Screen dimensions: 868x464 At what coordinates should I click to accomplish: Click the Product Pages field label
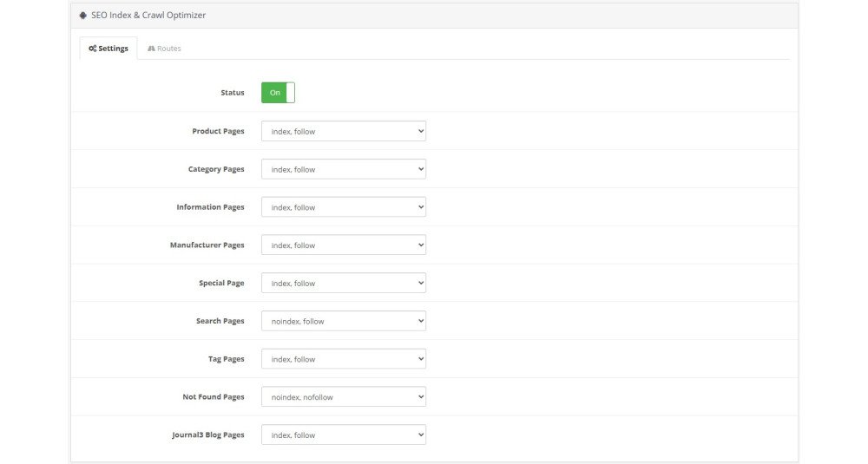(218, 131)
